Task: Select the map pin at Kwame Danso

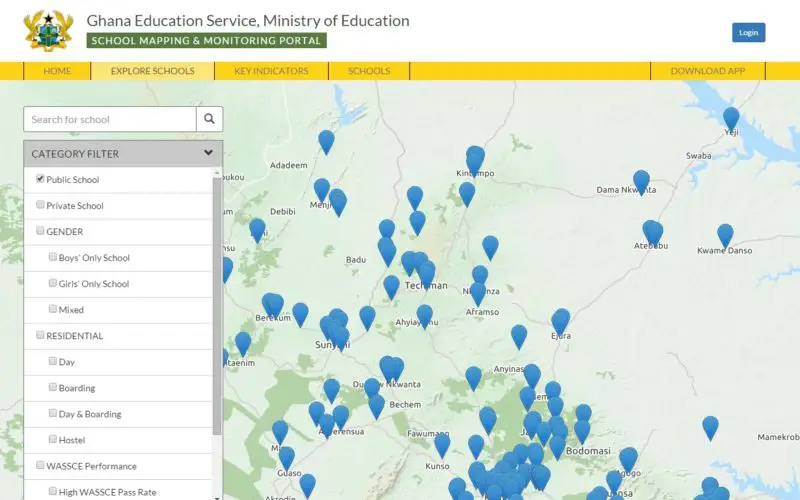Action: [x=725, y=236]
